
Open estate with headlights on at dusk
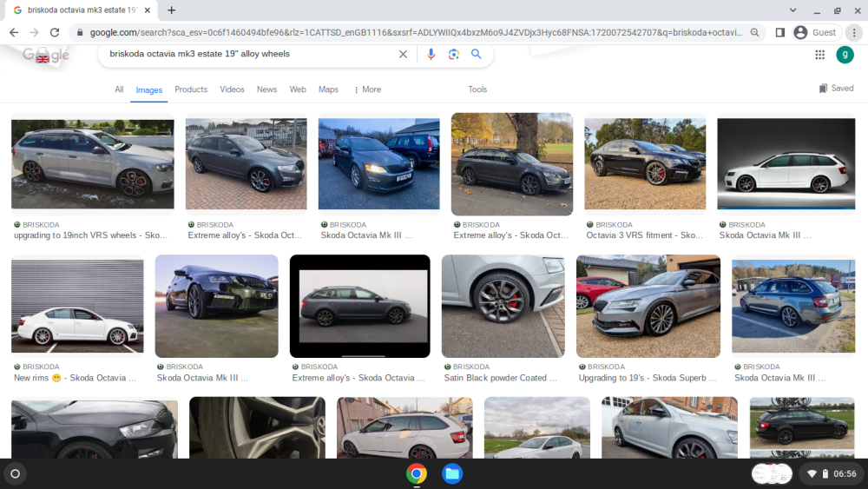(x=378, y=164)
